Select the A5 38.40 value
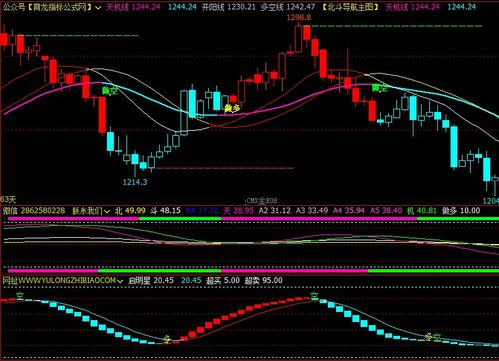Viewport: 499px width, 361px height. [386, 211]
